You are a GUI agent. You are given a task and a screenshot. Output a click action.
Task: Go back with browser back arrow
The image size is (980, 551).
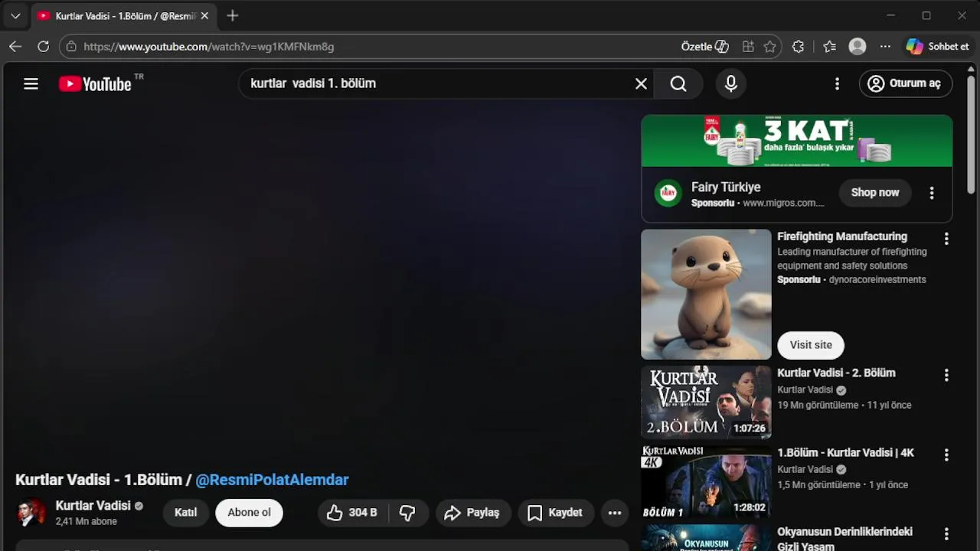(15, 47)
